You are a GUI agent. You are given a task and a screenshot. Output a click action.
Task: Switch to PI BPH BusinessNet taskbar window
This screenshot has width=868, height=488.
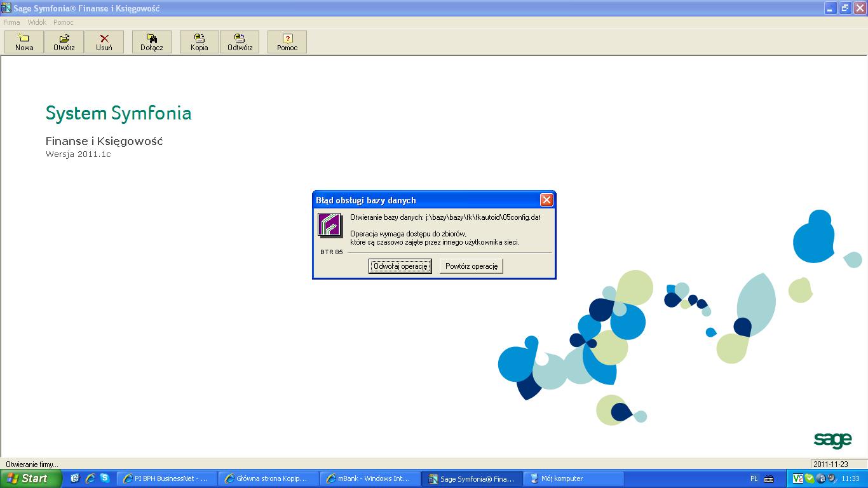tap(166, 478)
